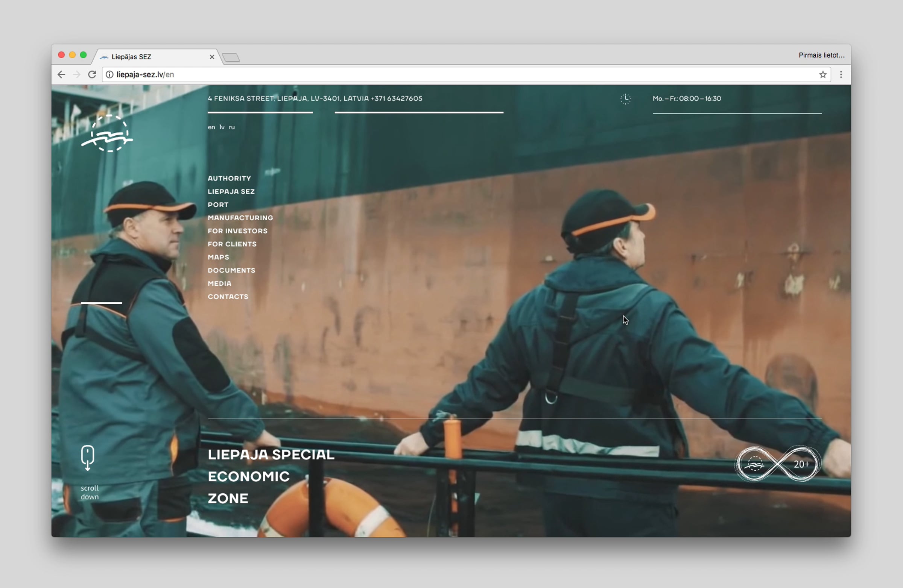Open a new browser tab
Image resolution: width=903 pixels, height=588 pixels.
point(231,58)
